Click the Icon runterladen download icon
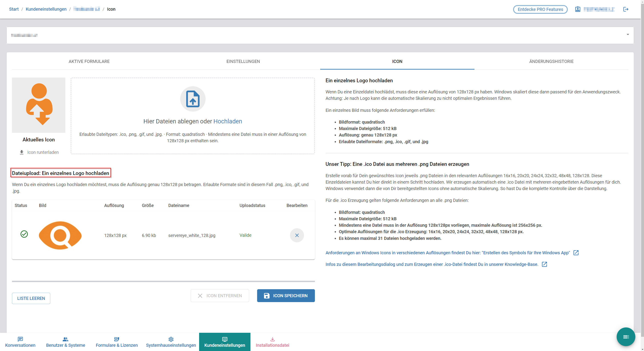The width and height of the screenshot is (644, 351). [x=22, y=152]
